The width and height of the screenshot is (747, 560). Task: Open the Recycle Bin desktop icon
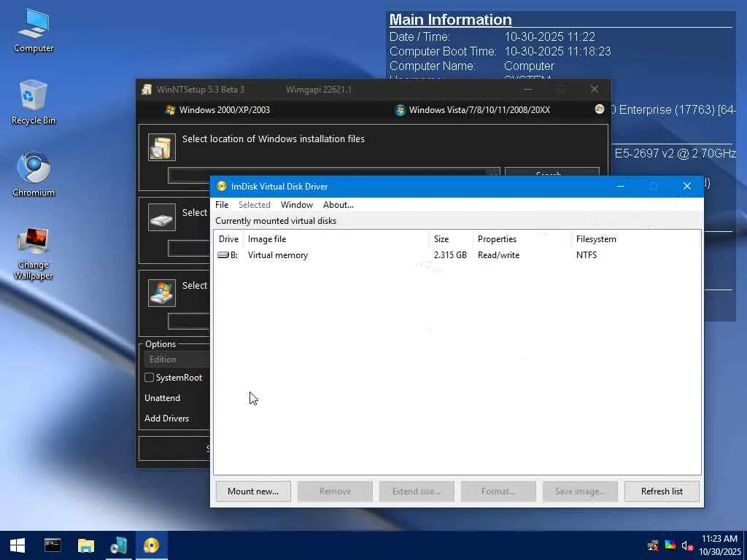coord(34,102)
